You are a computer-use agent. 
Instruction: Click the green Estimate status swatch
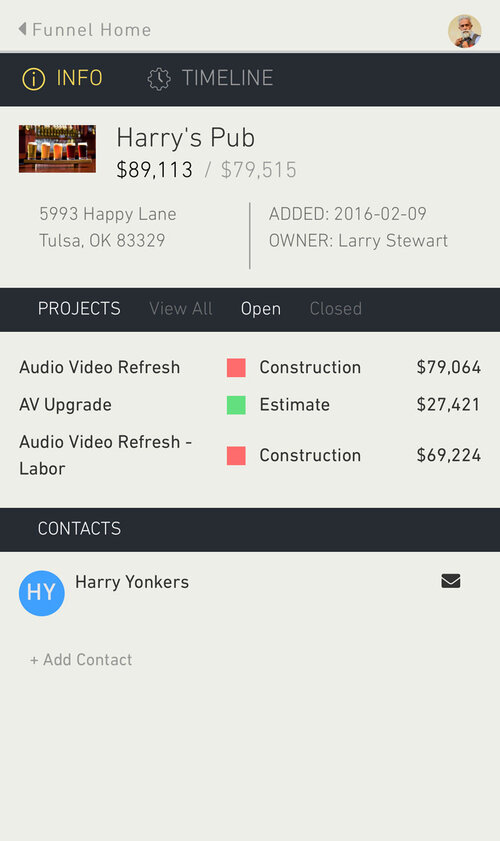click(x=236, y=405)
